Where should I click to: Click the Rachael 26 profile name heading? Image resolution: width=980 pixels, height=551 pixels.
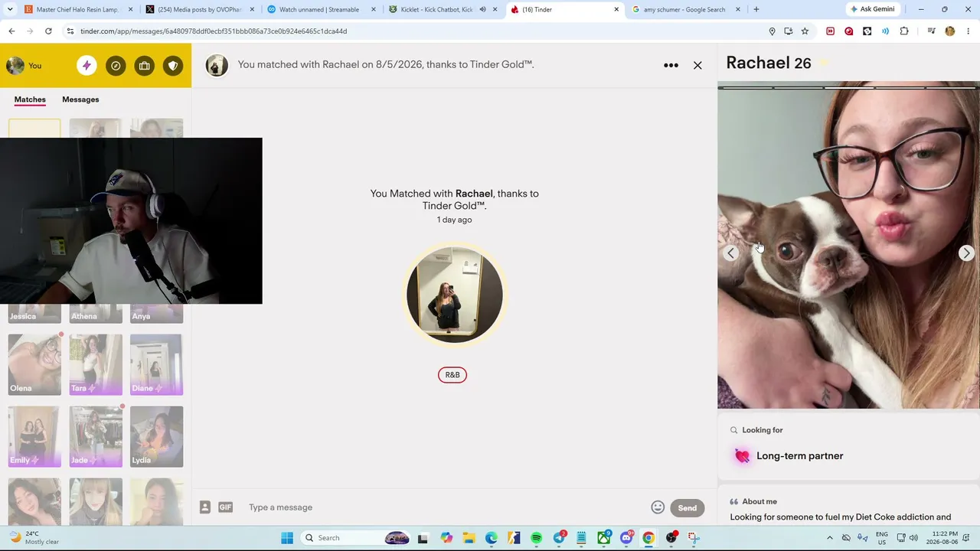(x=769, y=64)
